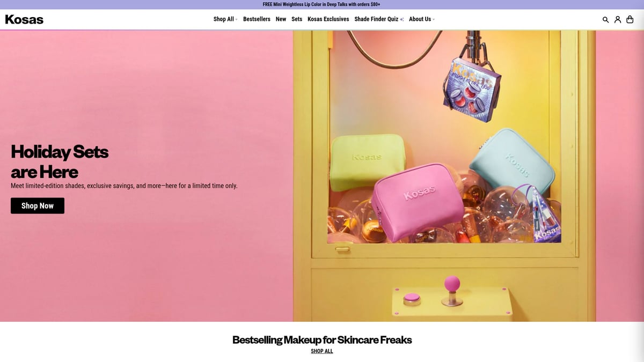Click the lime green Kosas pouch
The width and height of the screenshot is (644, 362).
pyautogui.click(x=367, y=160)
